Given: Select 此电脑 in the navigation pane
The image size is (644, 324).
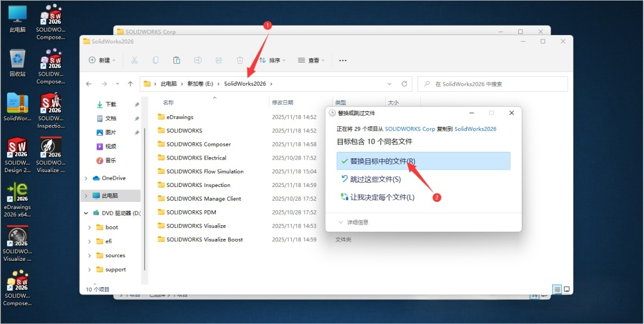Looking at the screenshot, I should [112, 195].
